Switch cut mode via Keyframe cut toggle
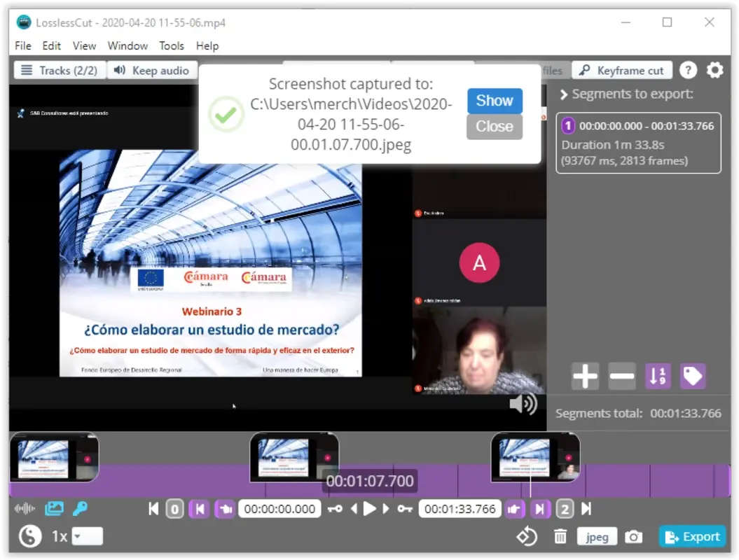Viewport: 739px width, 560px height. [622, 69]
